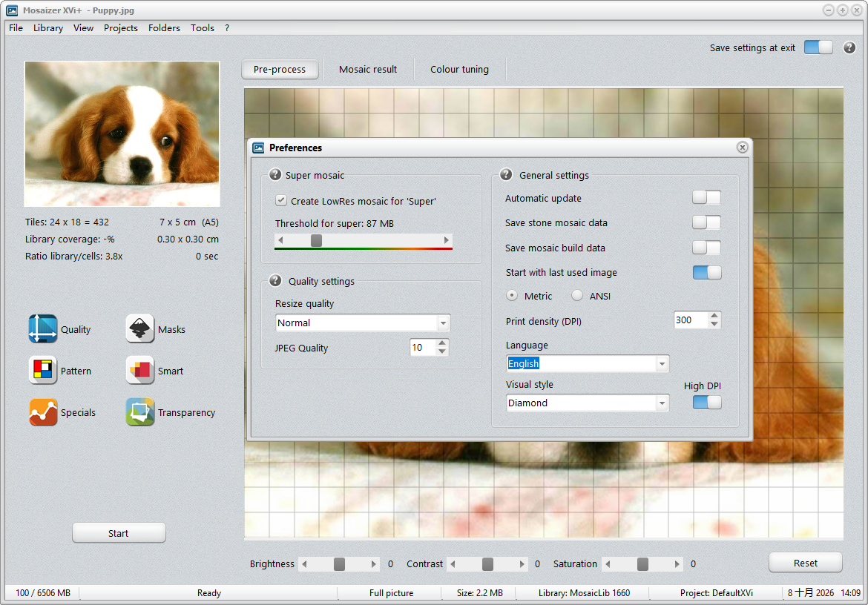Click help icon next to General settings

click(x=506, y=175)
